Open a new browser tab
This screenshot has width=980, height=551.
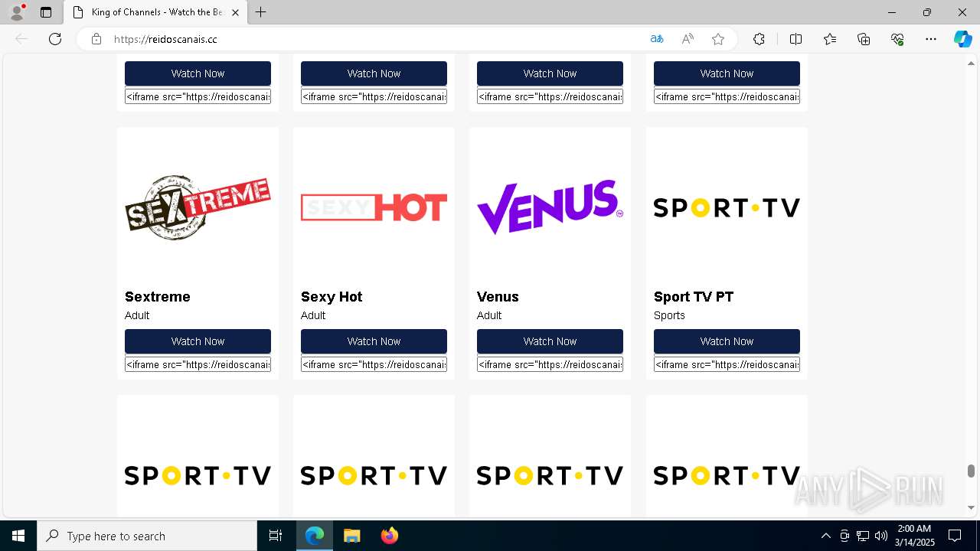(261, 12)
